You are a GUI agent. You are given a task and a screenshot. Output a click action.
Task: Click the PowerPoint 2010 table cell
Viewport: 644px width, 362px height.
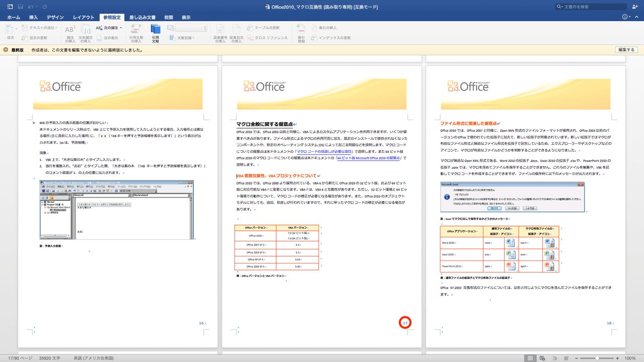[x=461, y=266]
